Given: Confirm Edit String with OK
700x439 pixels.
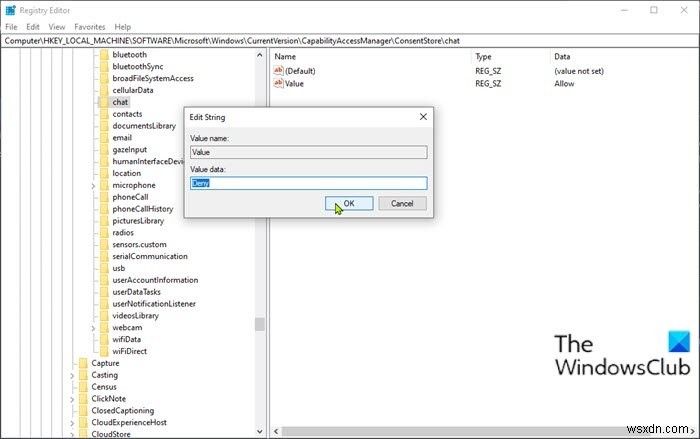Looking at the screenshot, I should 349,203.
